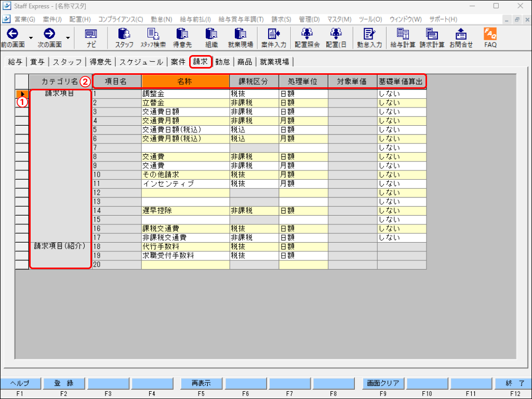Open the お問合せ toolbar icon

tap(461, 34)
